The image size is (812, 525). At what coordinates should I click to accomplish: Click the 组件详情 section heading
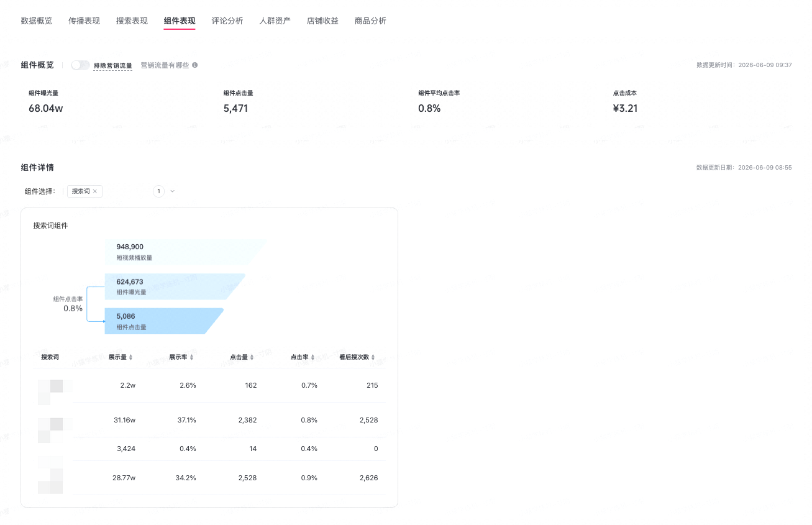(x=37, y=168)
